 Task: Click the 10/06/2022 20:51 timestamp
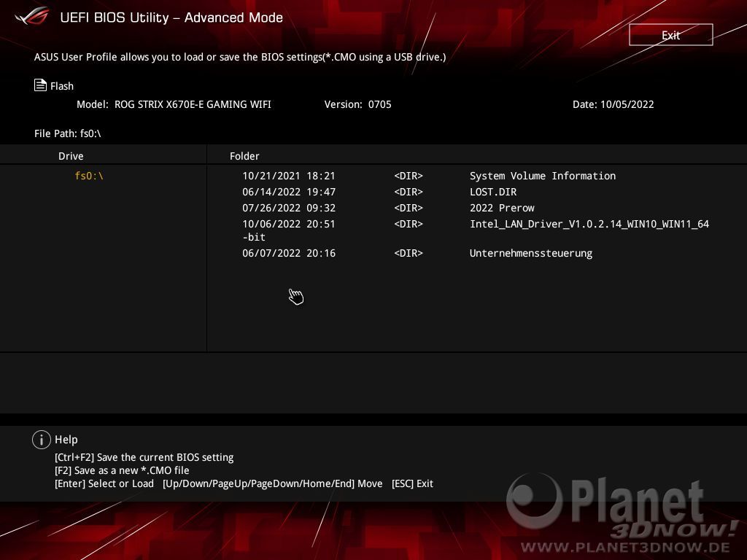(x=289, y=224)
